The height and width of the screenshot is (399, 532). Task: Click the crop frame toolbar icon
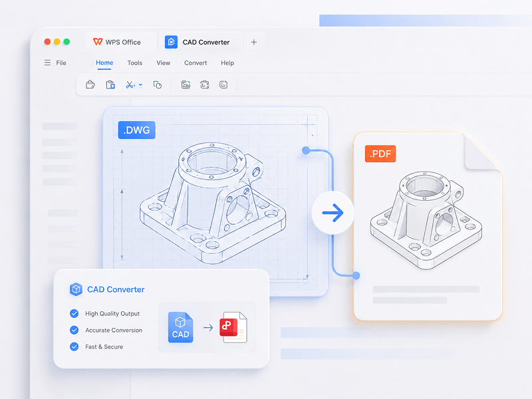point(205,84)
